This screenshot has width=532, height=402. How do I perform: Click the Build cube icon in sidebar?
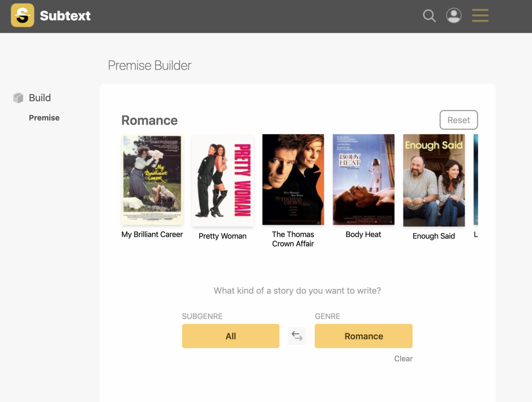pyautogui.click(x=18, y=98)
